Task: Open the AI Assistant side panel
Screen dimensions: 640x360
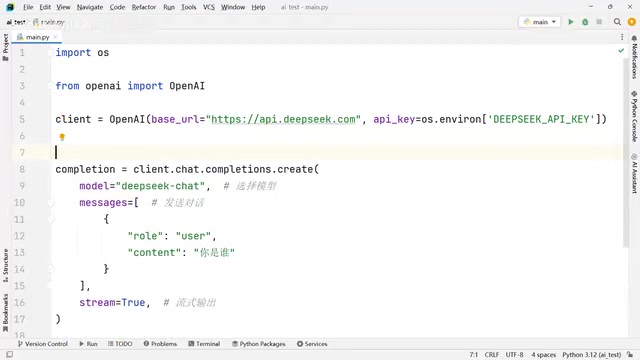Action: tap(634, 173)
